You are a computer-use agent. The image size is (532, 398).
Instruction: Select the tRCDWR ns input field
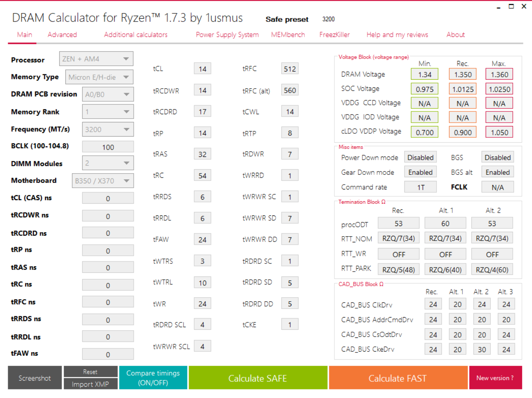[x=108, y=216]
